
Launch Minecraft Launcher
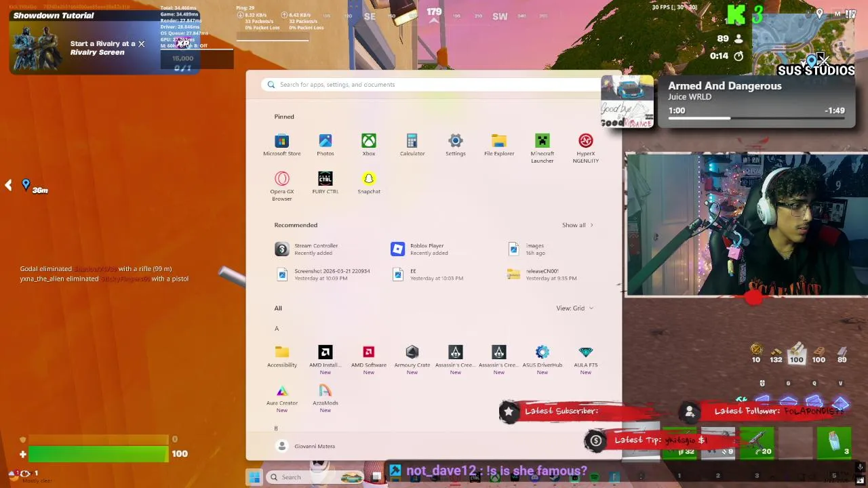click(x=542, y=148)
